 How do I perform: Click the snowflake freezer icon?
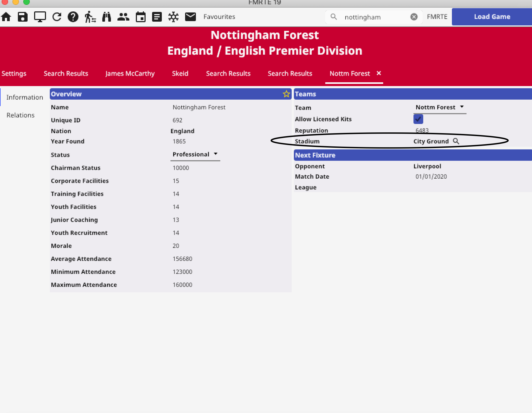pyautogui.click(x=173, y=17)
